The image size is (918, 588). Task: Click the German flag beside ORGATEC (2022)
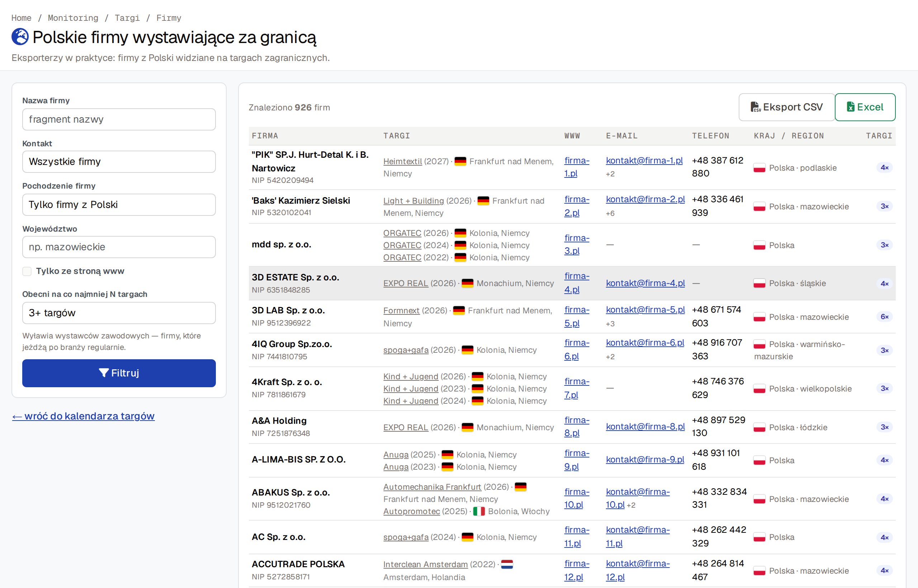click(460, 258)
